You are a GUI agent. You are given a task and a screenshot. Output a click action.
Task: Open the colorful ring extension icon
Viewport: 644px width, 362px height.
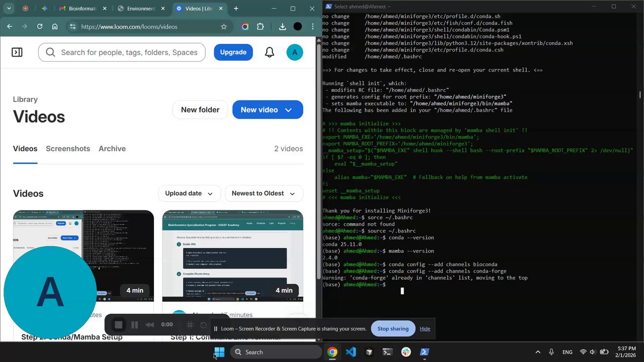coord(245,27)
